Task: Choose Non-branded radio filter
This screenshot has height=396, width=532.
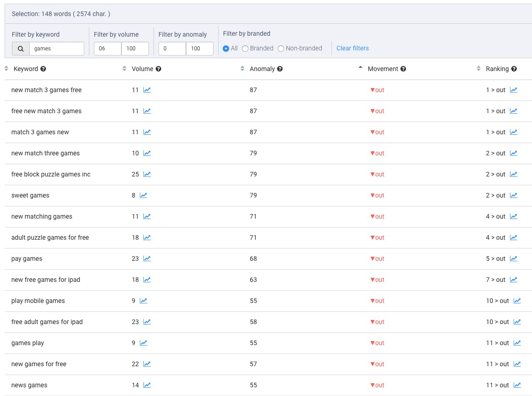Action: click(x=281, y=49)
